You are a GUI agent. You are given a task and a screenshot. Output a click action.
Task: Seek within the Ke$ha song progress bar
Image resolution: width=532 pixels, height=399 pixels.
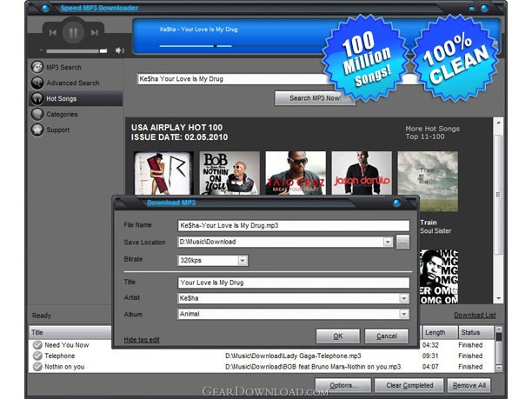[x=196, y=46]
